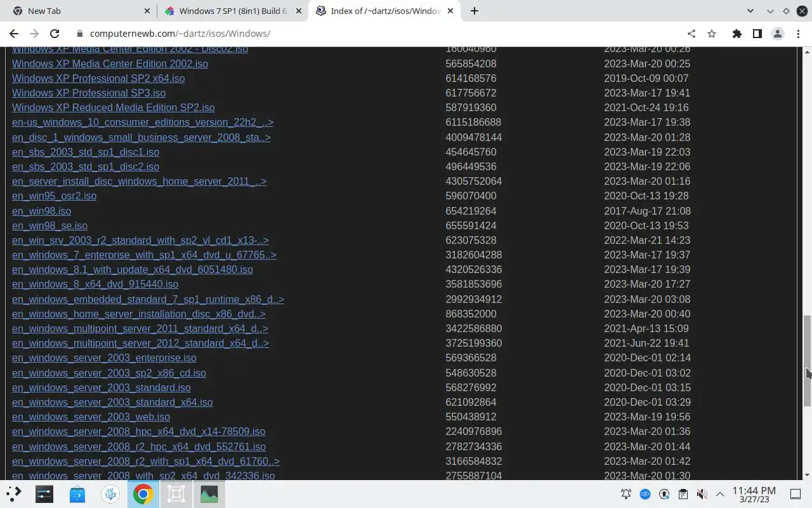812x508 pixels.
Task: Go back using the browser back arrow
Action: tap(14, 34)
